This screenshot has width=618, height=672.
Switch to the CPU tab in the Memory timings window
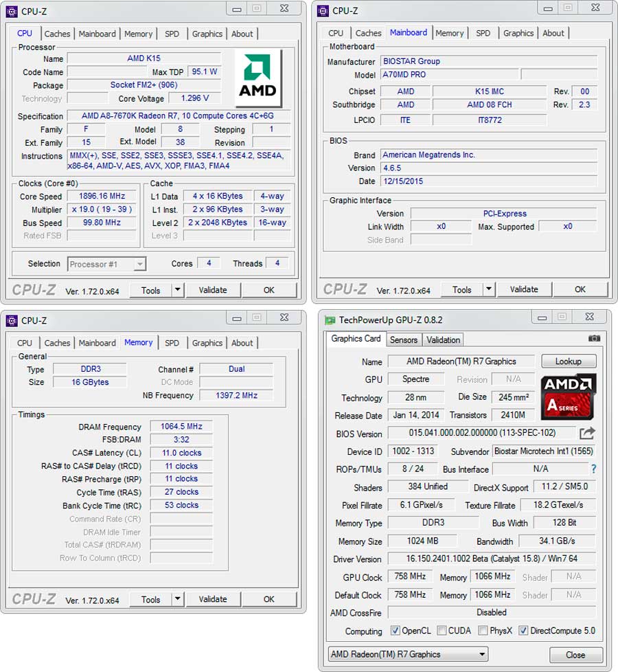point(25,343)
